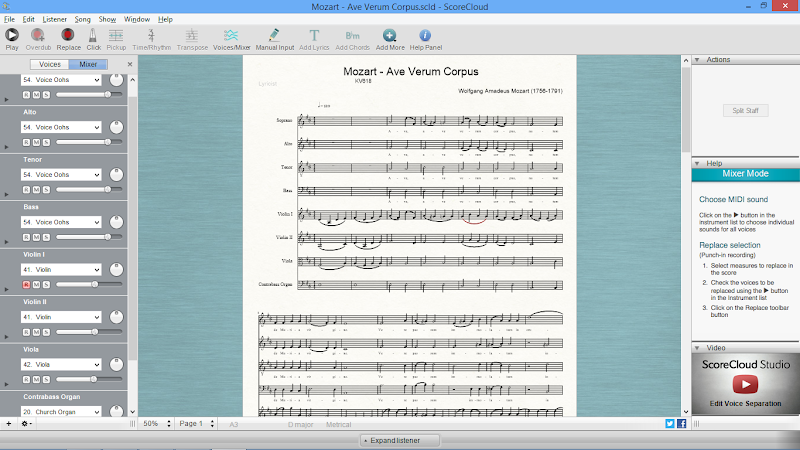Open the Help Panel info icon
Viewport: 800px width, 450px height.
tap(425, 35)
